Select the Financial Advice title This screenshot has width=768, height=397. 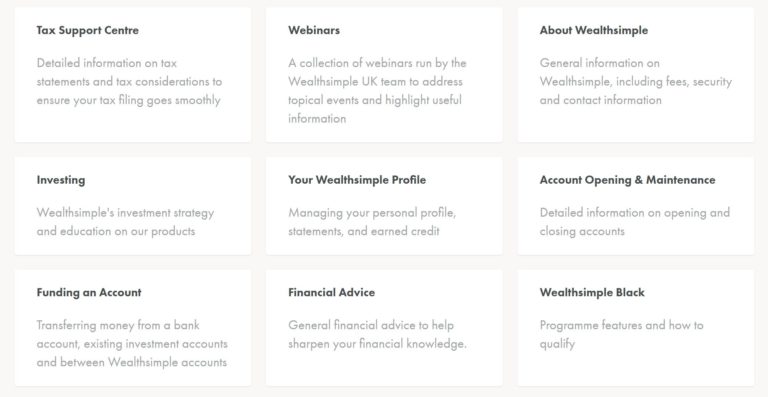coord(332,293)
